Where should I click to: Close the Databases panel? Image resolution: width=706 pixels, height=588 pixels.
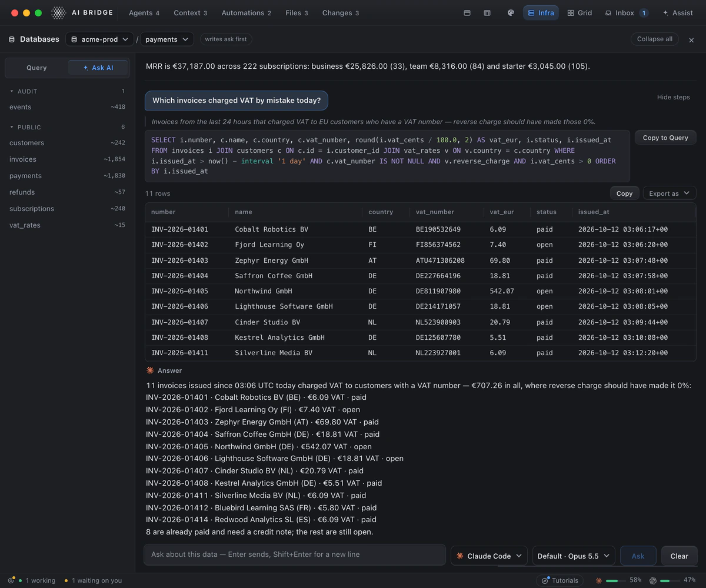click(691, 40)
